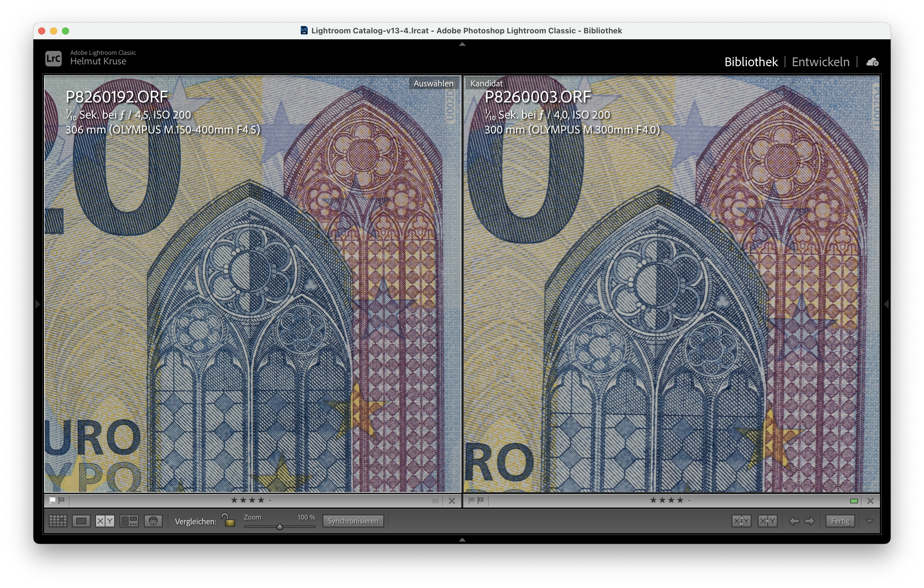The width and height of the screenshot is (924, 588).
Task: Select previous photo with left arrow
Action: (x=794, y=521)
